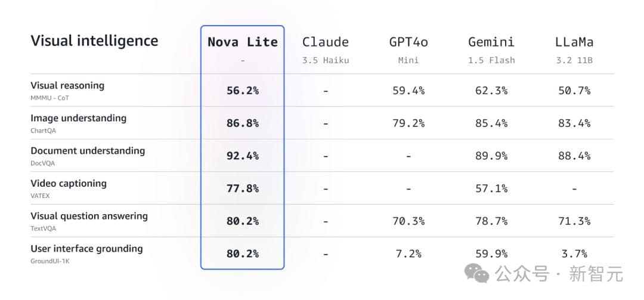Select GPT4o's 59.4% visual reasoning score
Image resolution: width=644 pixels, height=300 pixels.
(x=408, y=91)
